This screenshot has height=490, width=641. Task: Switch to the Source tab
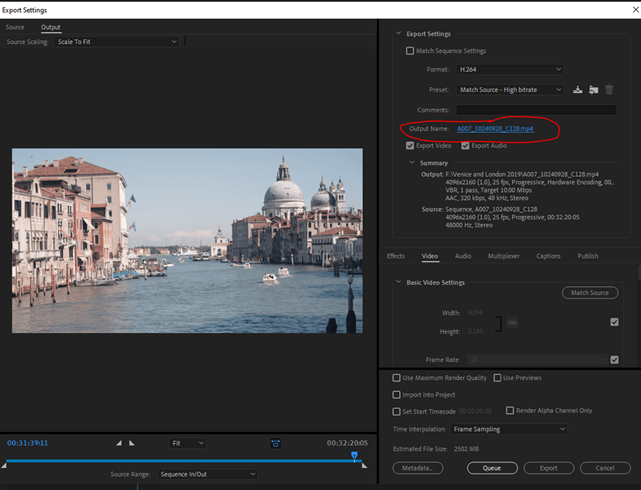point(15,27)
